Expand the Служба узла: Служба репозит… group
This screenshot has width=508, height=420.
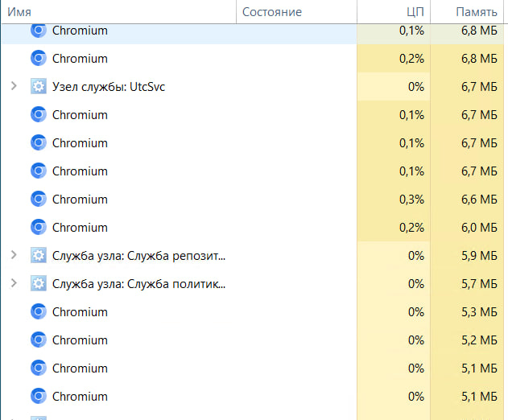click(13, 256)
